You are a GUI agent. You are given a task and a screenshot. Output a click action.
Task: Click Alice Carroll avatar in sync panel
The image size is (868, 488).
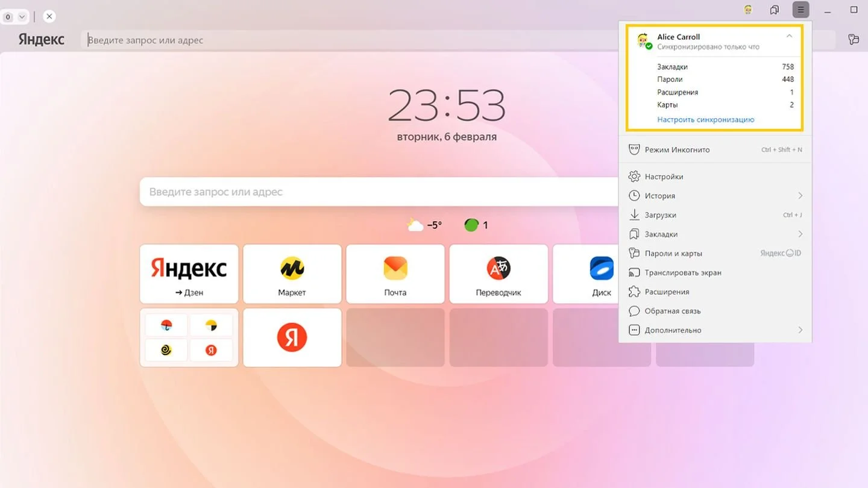pos(644,41)
